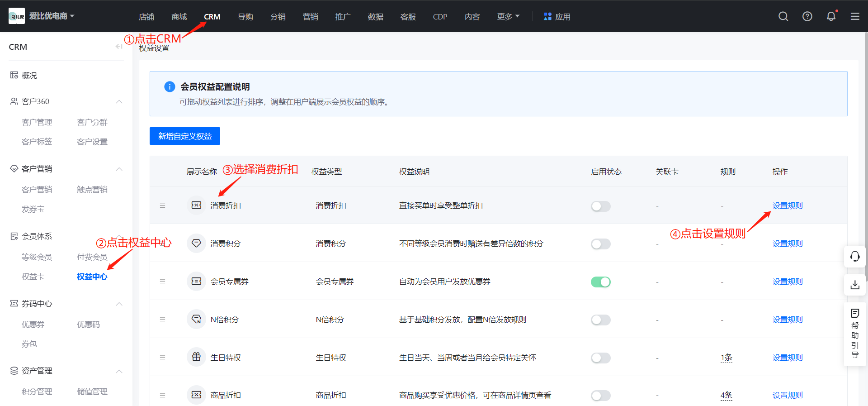This screenshot has height=406, width=868.
Task: Switch to the 店铺 top menu
Action: (x=146, y=17)
